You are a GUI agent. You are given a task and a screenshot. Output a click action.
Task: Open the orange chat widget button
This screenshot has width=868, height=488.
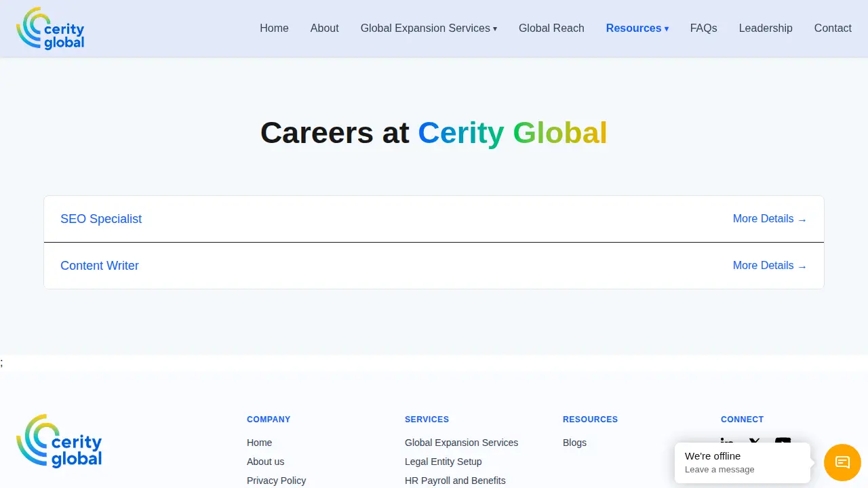coord(842,462)
